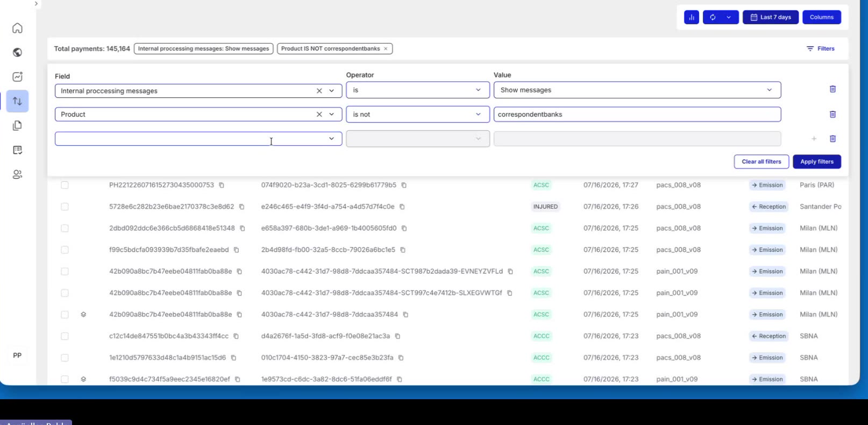Add a new filter row with plus
The width and height of the screenshot is (868, 425).
pos(814,139)
